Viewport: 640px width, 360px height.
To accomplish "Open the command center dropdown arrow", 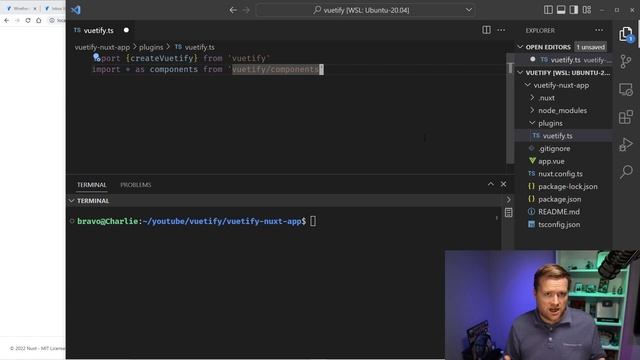I will [469, 10].
